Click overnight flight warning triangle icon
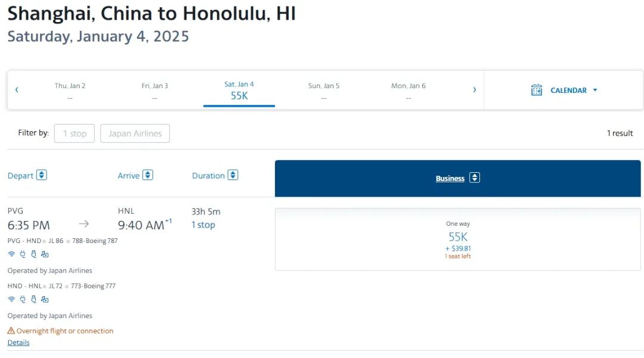The width and height of the screenshot is (644, 358). click(11, 331)
